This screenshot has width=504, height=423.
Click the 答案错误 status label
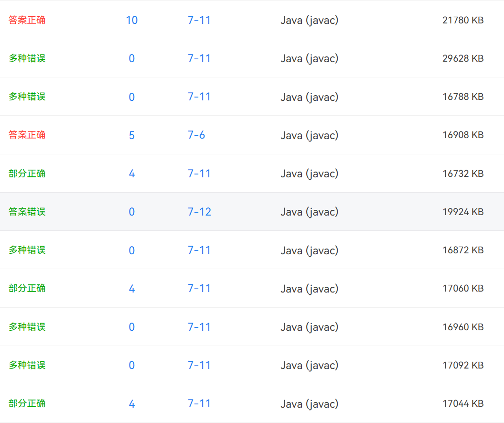point(27,212)
